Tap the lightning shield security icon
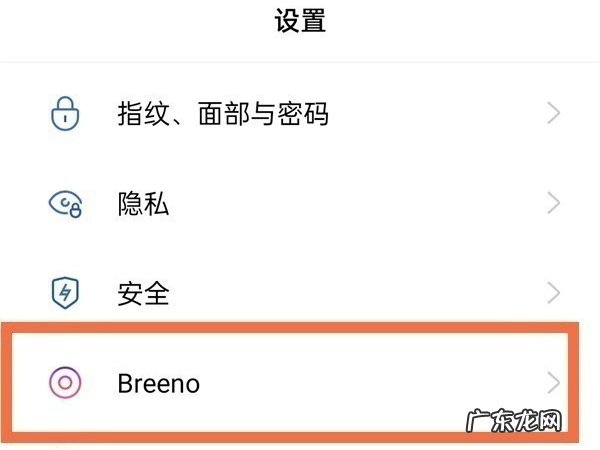Viewport: 600px width, 450px height. 65,293
